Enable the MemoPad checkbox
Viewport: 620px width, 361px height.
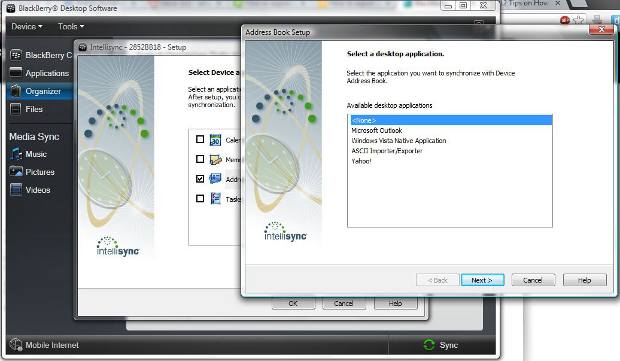pos(200,159)
